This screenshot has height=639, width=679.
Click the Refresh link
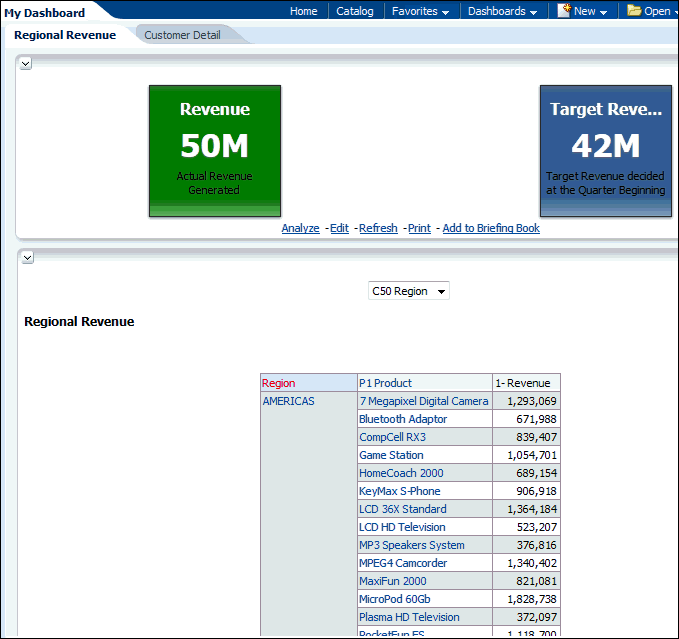click(378, 228)
